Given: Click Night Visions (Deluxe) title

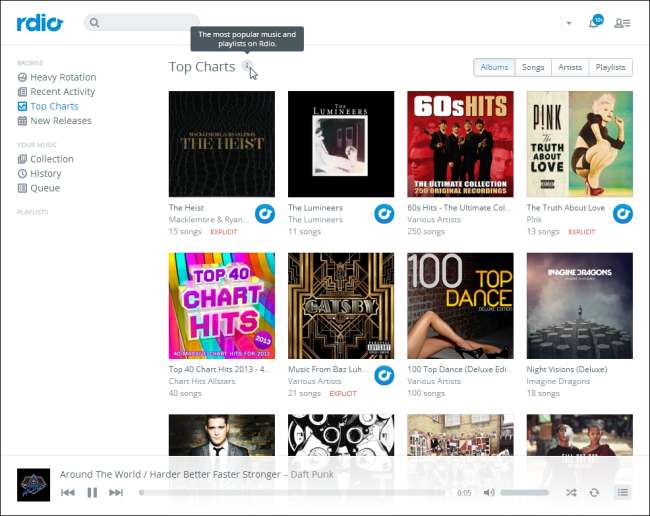Looking at the screenshot, I should pos(567,369).
